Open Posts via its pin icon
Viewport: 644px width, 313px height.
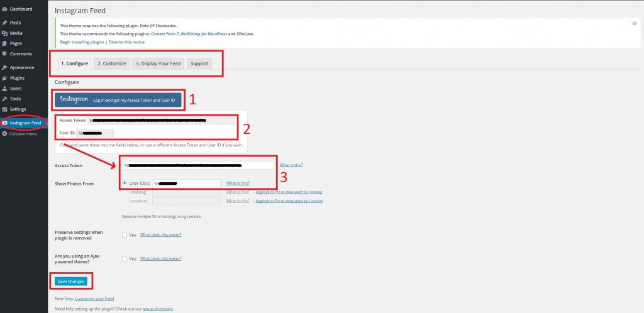pos(5,23)
